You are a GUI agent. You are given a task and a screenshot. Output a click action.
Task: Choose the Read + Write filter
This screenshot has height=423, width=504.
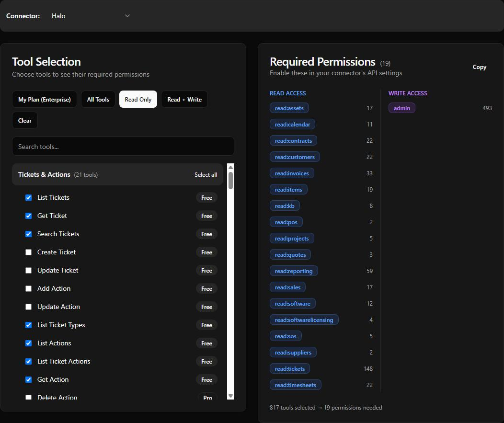click(184, 99)
